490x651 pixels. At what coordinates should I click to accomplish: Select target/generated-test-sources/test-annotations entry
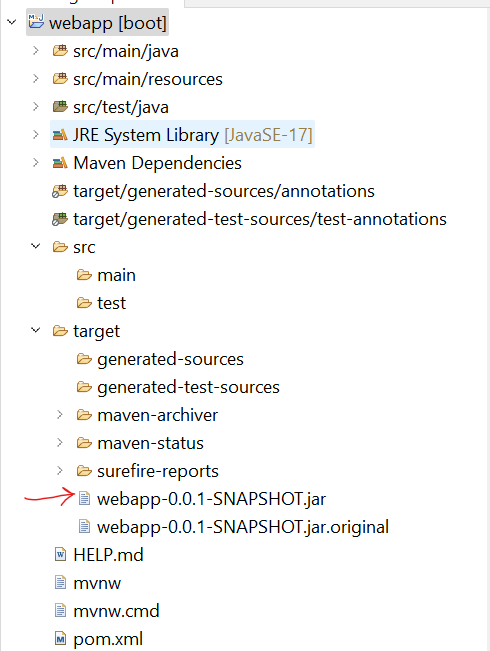(260, 219)
